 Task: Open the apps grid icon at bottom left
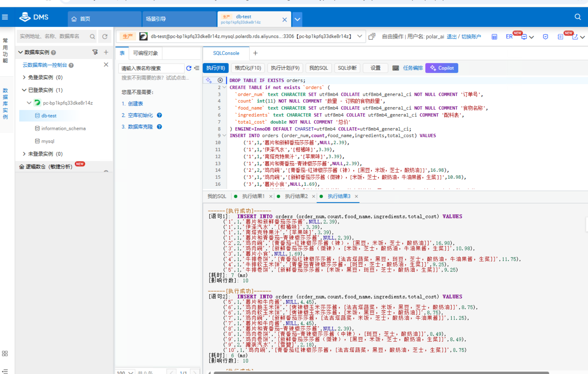pyautogui.click(x=5, y=353)
